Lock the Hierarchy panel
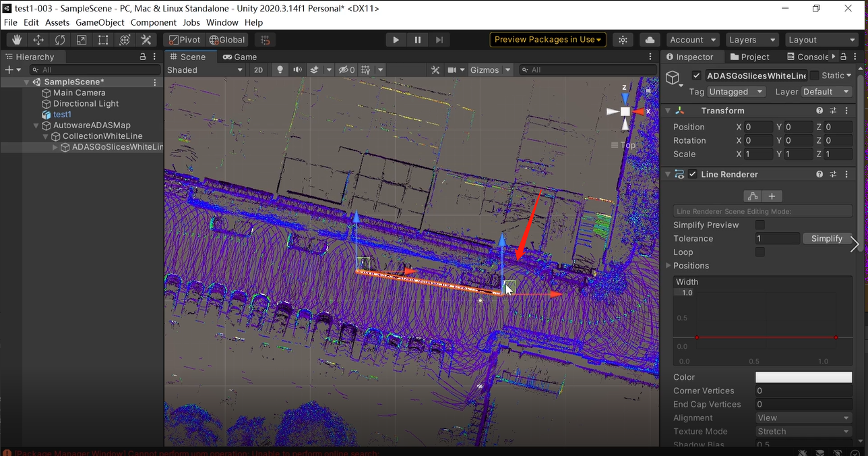The width and height of the screenshot is (868, 456). (142, 57)
